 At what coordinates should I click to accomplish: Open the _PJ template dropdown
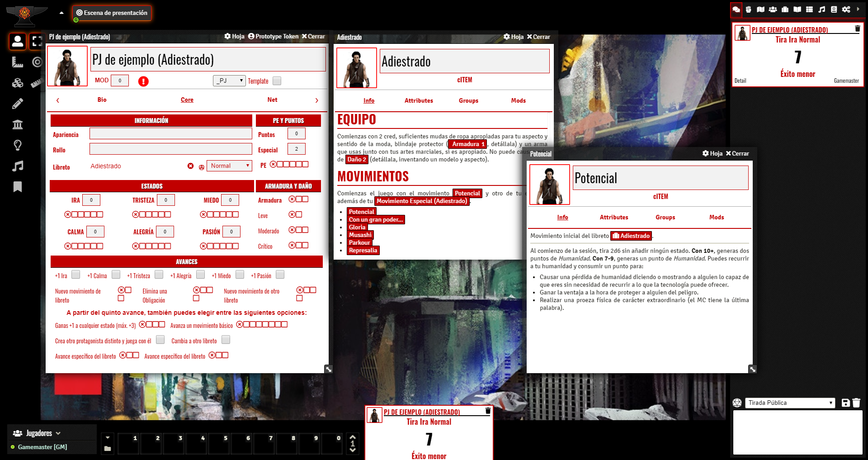[x=229, y=81]
